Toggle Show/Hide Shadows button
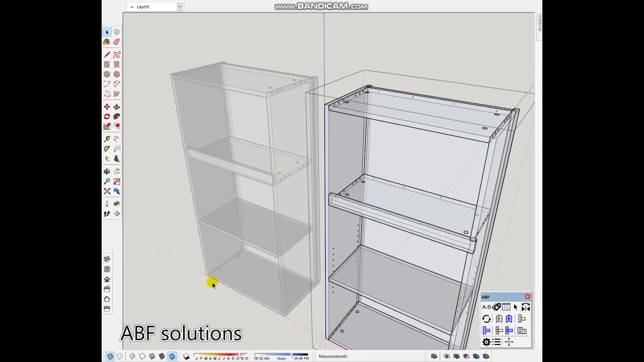 click(x=186, y=356)
